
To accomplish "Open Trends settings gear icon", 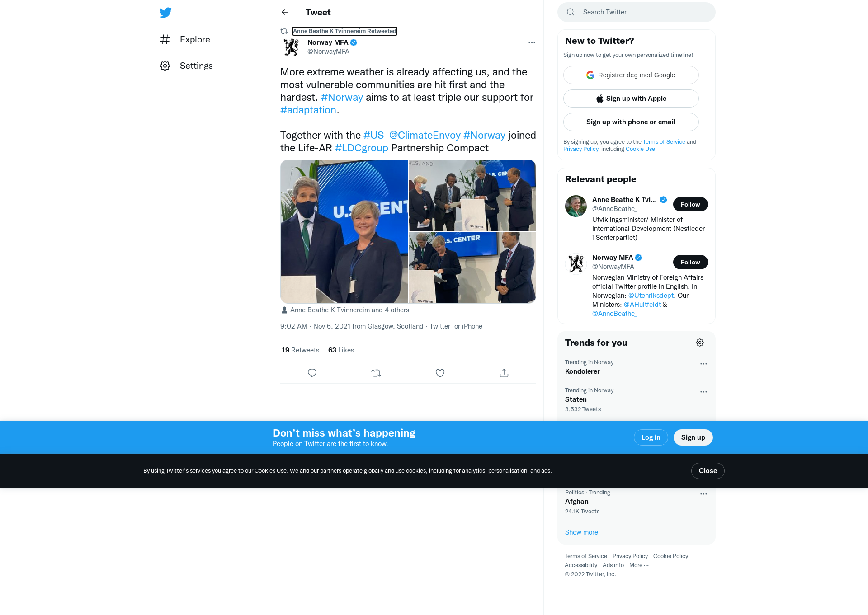I will click(700, 343).
